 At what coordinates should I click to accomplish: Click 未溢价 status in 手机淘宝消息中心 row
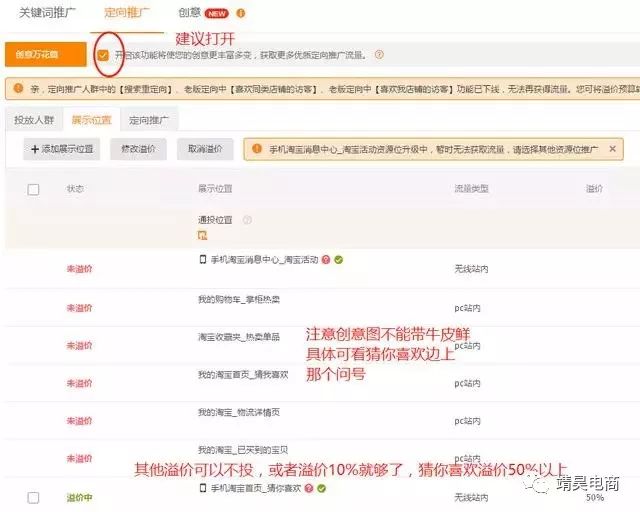(x=80, y=269)
